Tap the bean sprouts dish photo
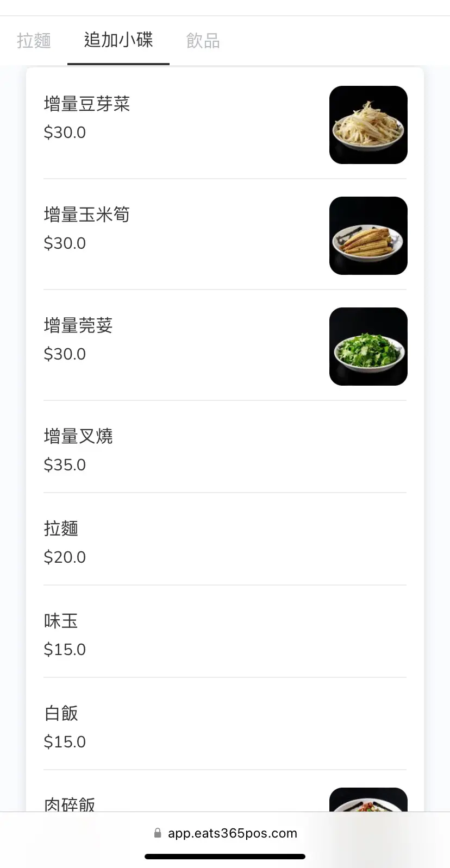 tap(368, 125)
